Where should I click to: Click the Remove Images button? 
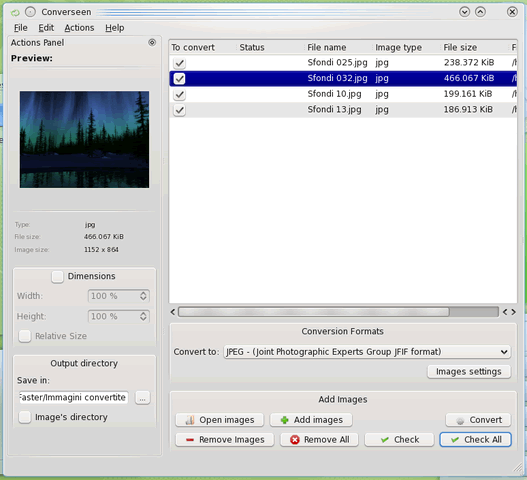[225, 440]
